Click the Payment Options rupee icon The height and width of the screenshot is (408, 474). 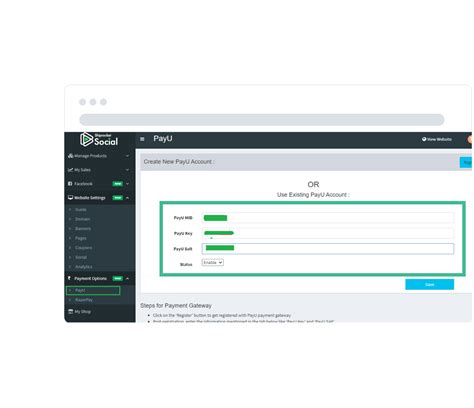coord(70,278)
